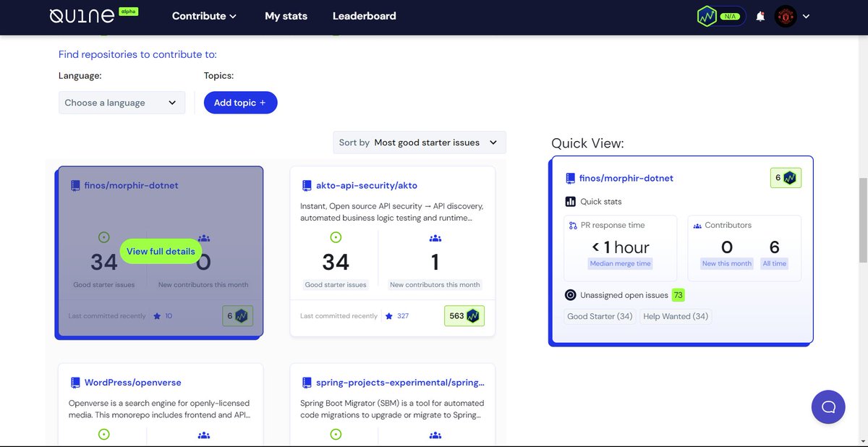
Task: Click 6 score badge in Quick View
Action: (786, 178)
